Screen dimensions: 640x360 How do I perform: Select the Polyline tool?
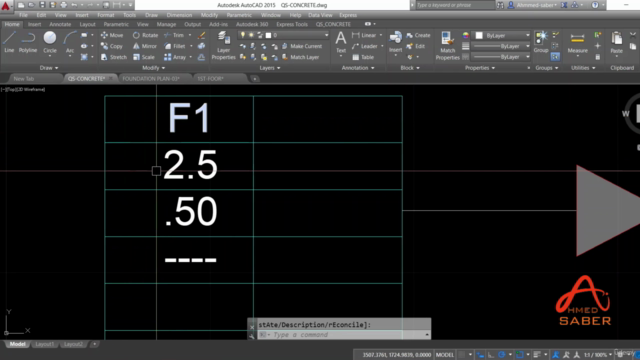28,42
